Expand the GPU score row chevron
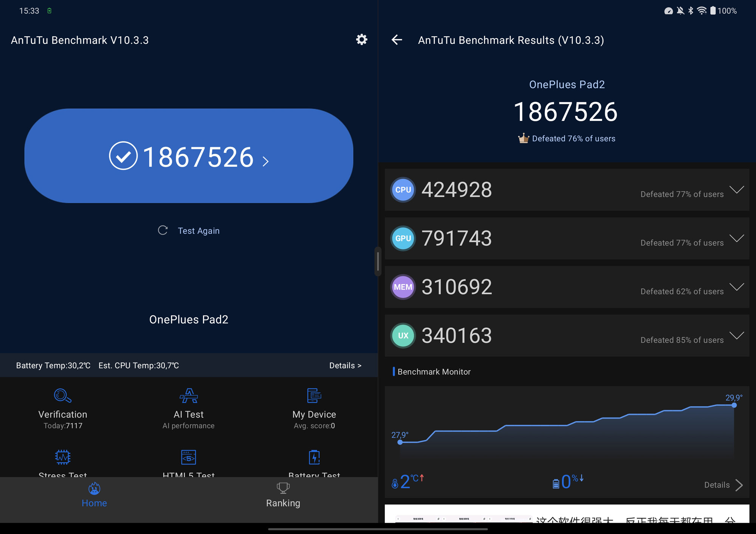Screen dimensions: 756x534 [x=737, y=238]
